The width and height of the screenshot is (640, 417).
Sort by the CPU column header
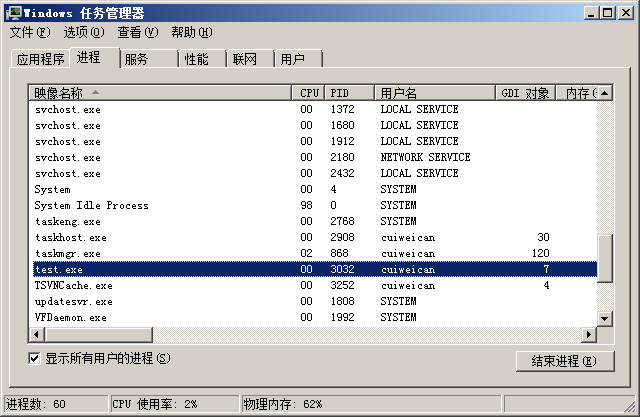click(309, 93)
